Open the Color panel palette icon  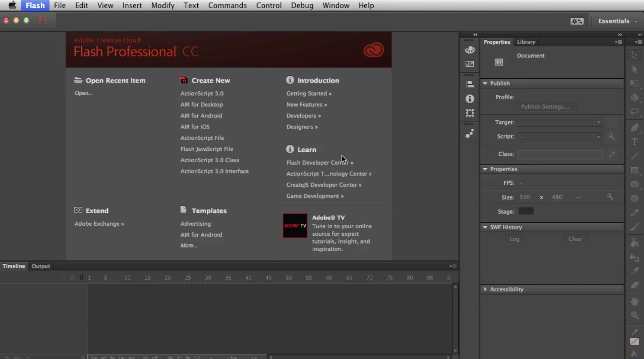470,50
